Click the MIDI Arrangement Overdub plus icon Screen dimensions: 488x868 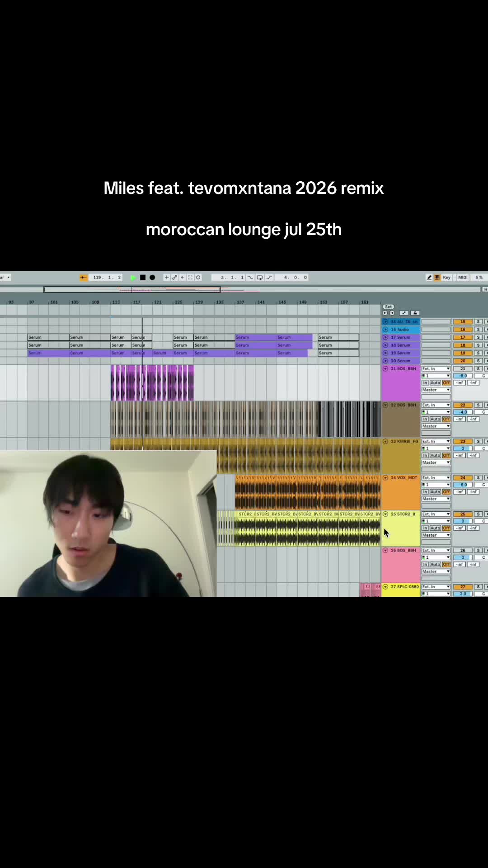(167, 278)
